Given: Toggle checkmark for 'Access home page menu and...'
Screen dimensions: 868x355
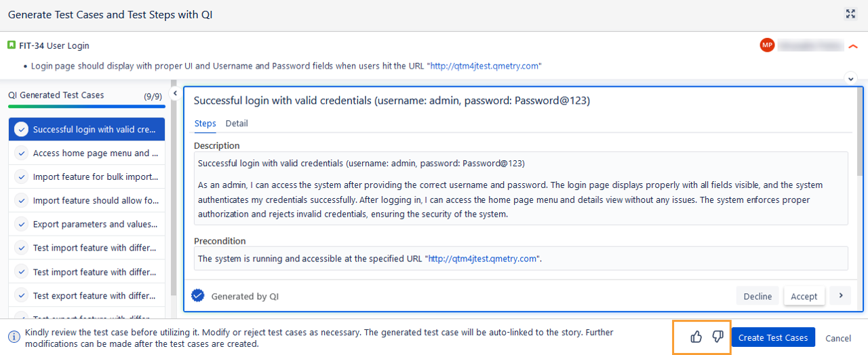Looking at the screenshot, I should [x=21, y=153].
